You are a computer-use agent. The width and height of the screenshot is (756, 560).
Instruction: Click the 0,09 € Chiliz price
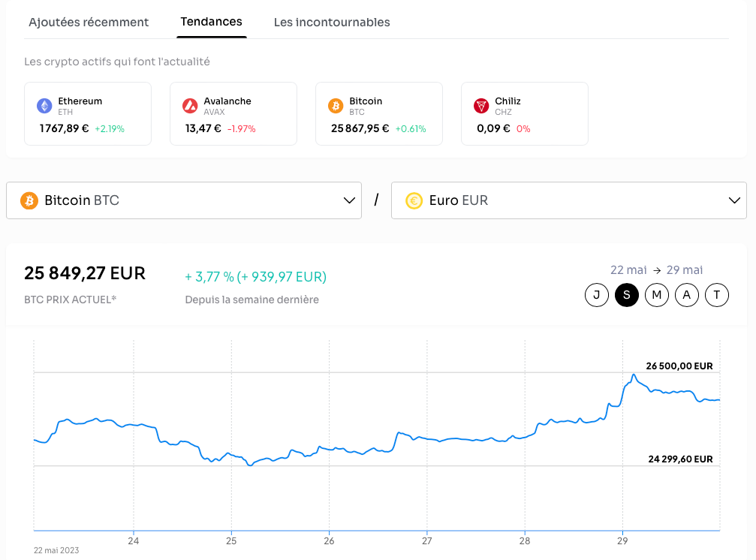(493, 128)
